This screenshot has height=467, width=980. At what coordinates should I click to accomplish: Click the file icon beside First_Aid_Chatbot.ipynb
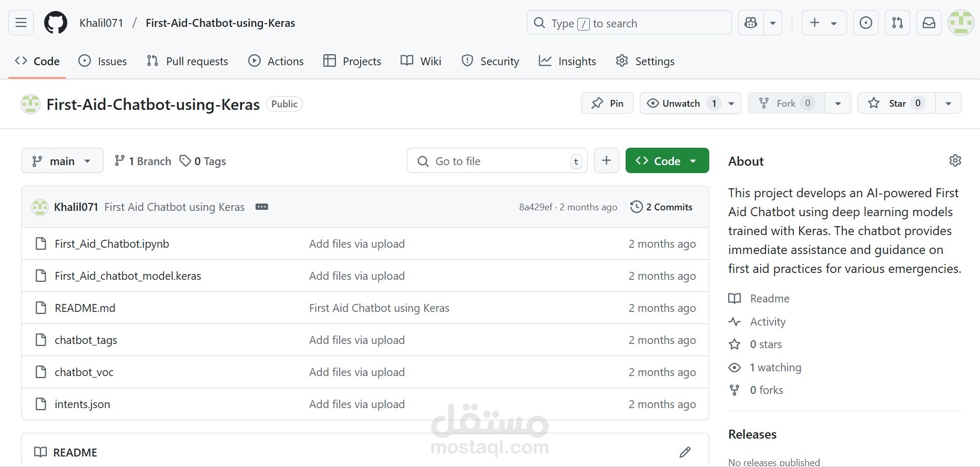tap(40, 243)
